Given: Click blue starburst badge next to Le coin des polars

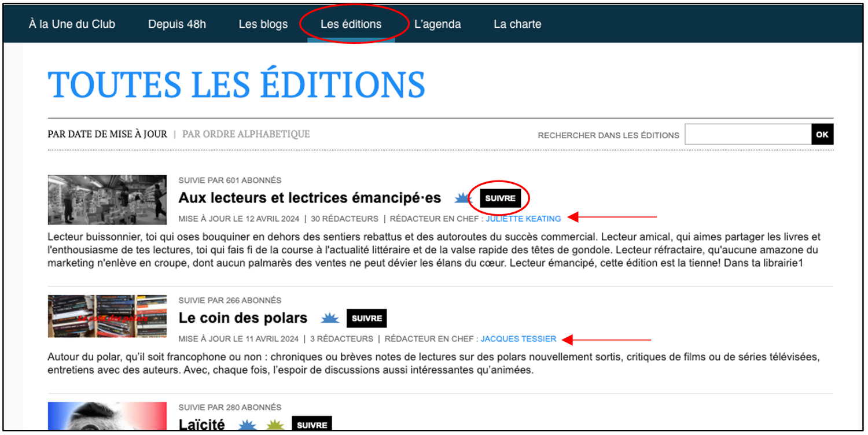Looking at the screenshot, I should pos(330,318).
